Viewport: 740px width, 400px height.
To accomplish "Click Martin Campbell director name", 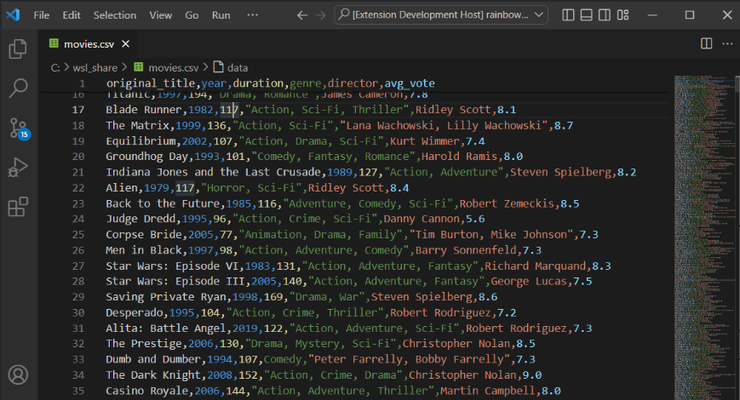I will coord(488,391).
